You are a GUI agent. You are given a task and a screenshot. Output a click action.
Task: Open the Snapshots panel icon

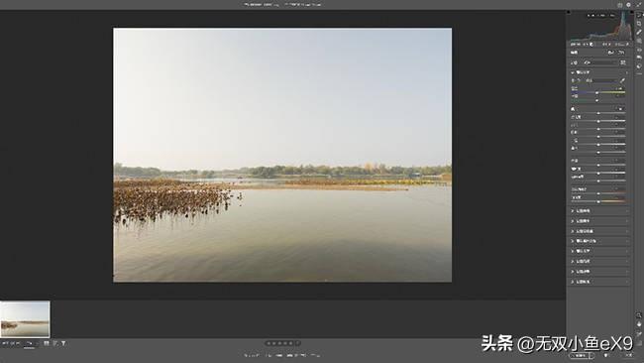coord(639,58)
